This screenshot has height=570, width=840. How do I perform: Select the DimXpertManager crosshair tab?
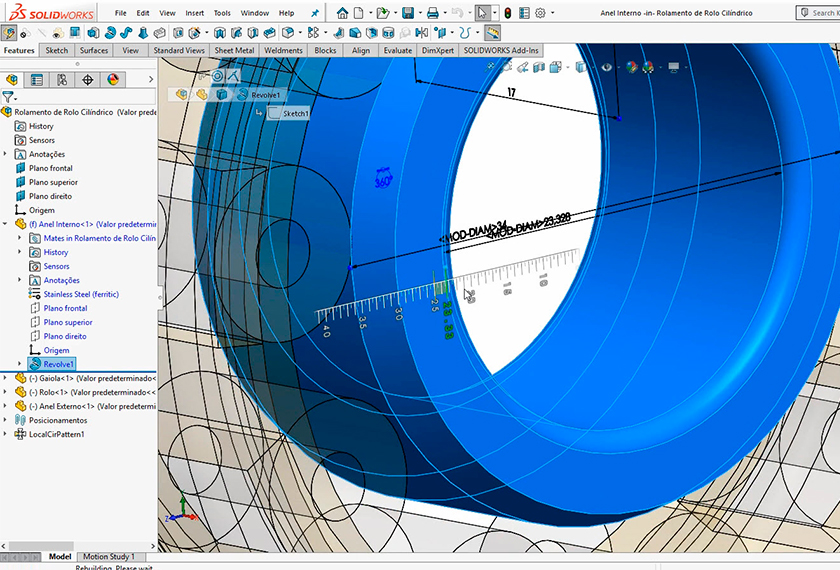point(88,80)
